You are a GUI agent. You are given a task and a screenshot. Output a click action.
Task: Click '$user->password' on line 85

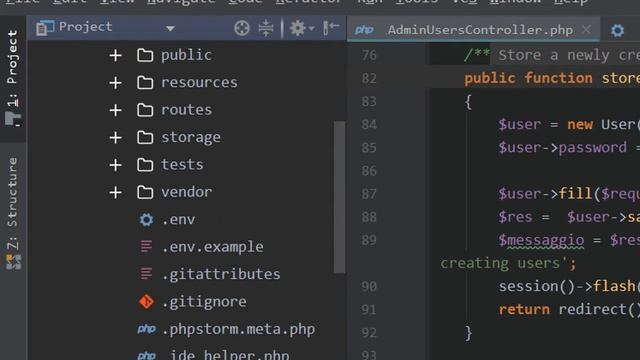click(x=562, y=148)
